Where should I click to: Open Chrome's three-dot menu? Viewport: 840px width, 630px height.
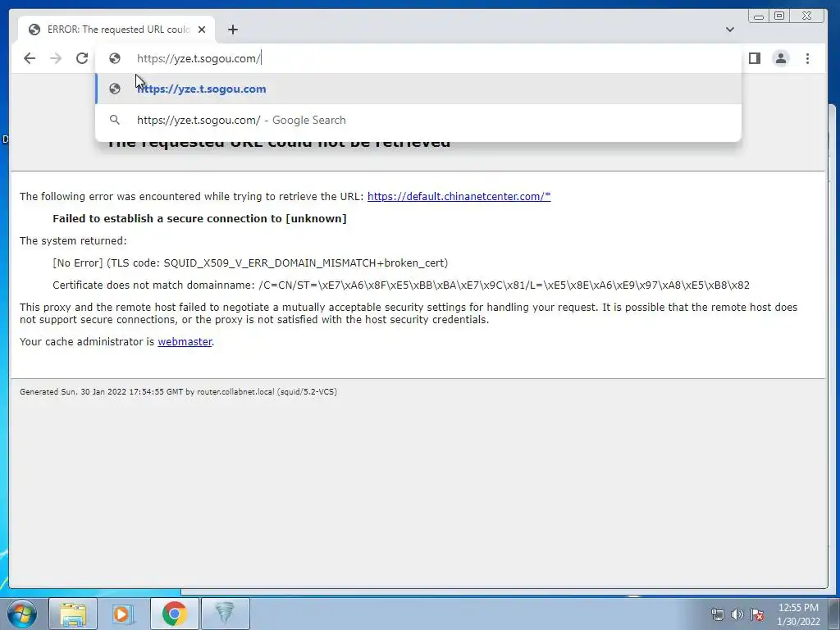[807, 58]
